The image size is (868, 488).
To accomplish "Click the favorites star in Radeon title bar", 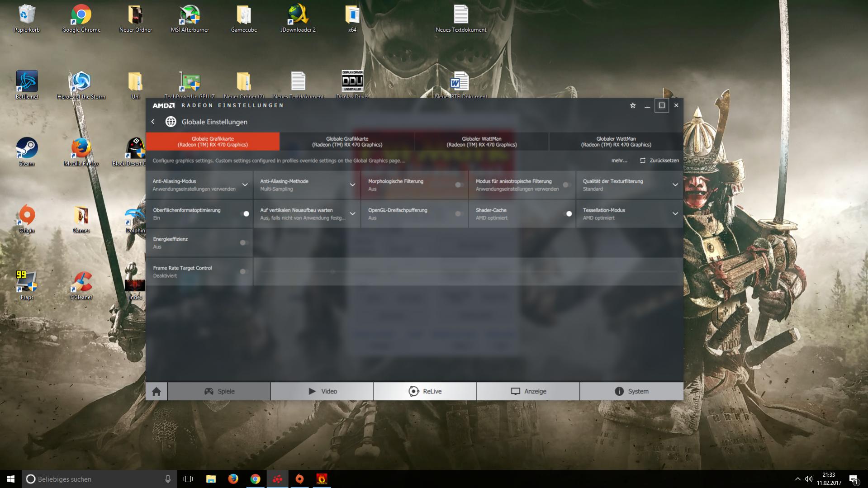I will [633, 105].
